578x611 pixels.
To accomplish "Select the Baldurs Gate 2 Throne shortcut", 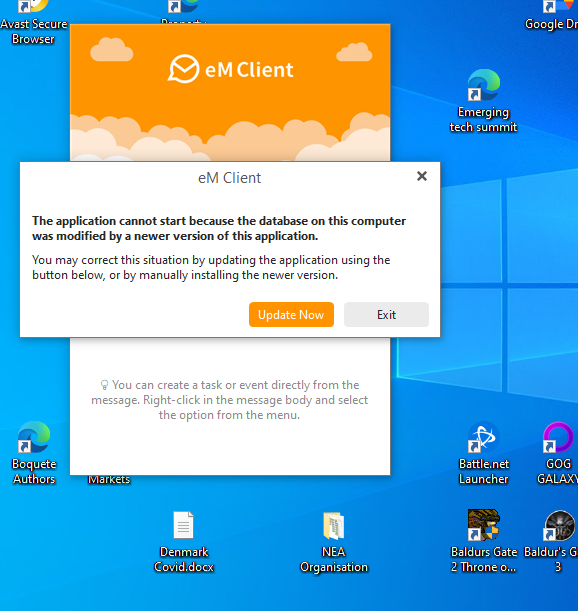I will click(x=483, y=541).
